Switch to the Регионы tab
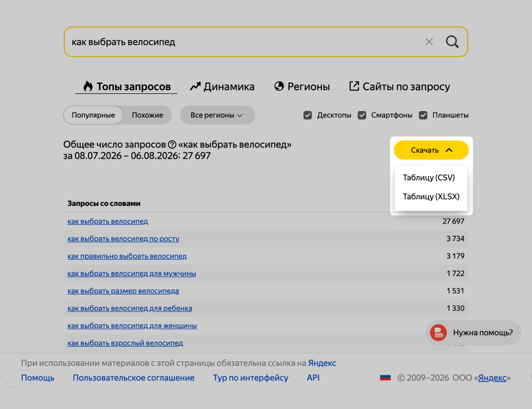The height and width of the screenshot is (409, 532). [302, 86]
